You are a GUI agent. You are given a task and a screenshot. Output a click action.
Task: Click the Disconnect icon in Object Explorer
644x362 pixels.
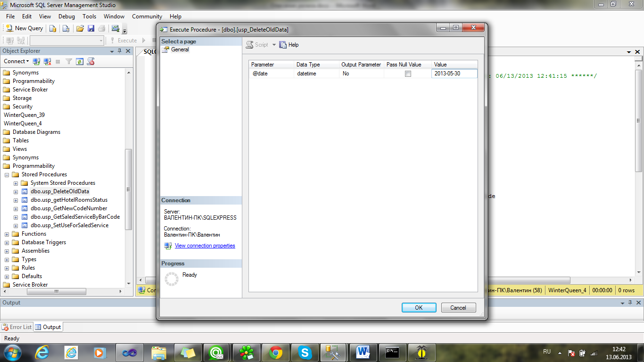(x=47, y=61)
